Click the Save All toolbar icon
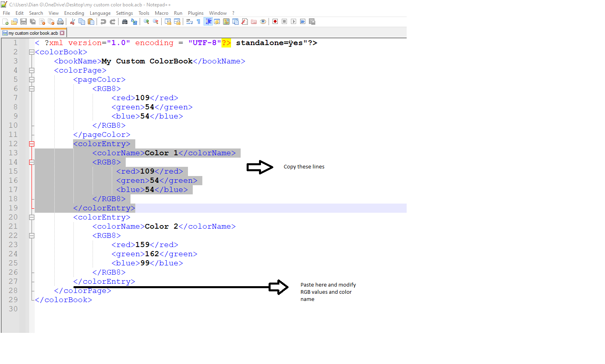 pyautogui.click(x=33, y=22)
